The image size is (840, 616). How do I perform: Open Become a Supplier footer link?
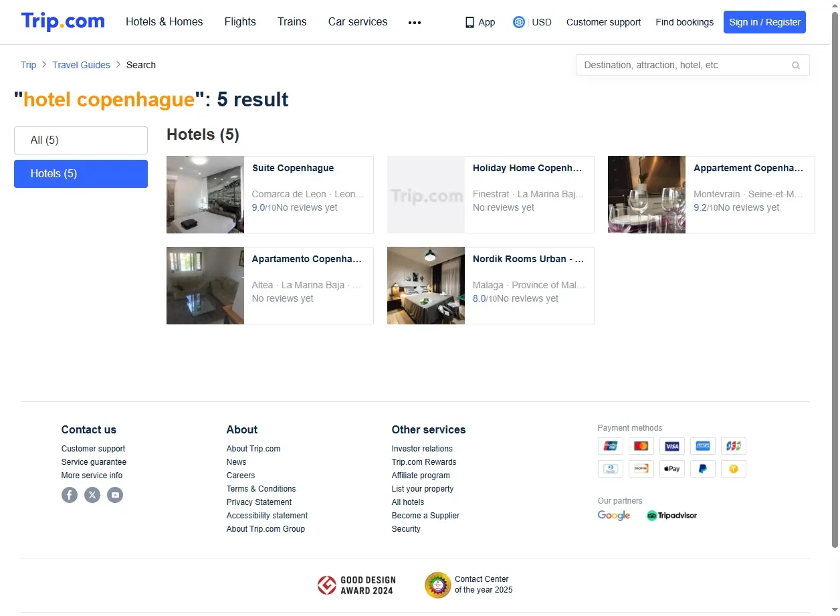coord(425,516)
